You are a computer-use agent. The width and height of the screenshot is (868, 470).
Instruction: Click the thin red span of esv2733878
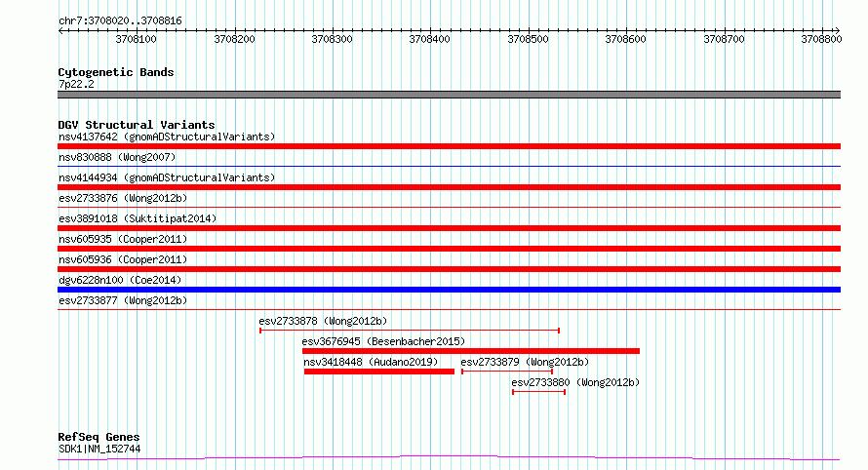[410, 331]
